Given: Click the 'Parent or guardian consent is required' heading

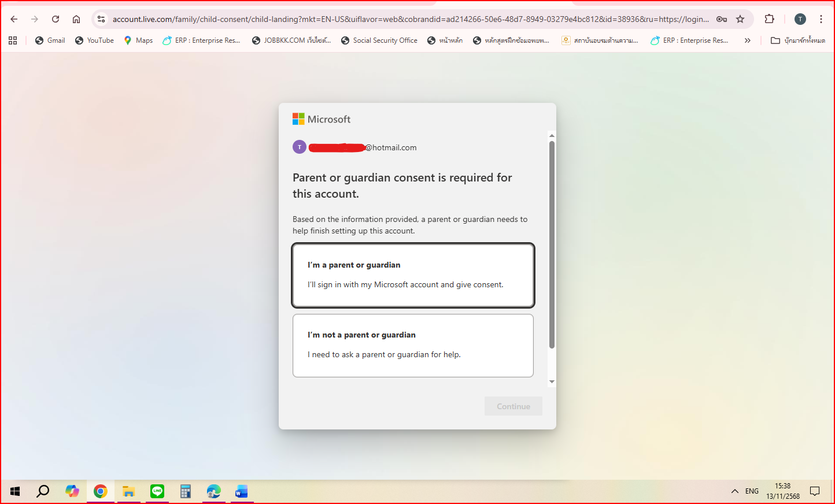Looking at the screenshot, I should tap(402, 186).
